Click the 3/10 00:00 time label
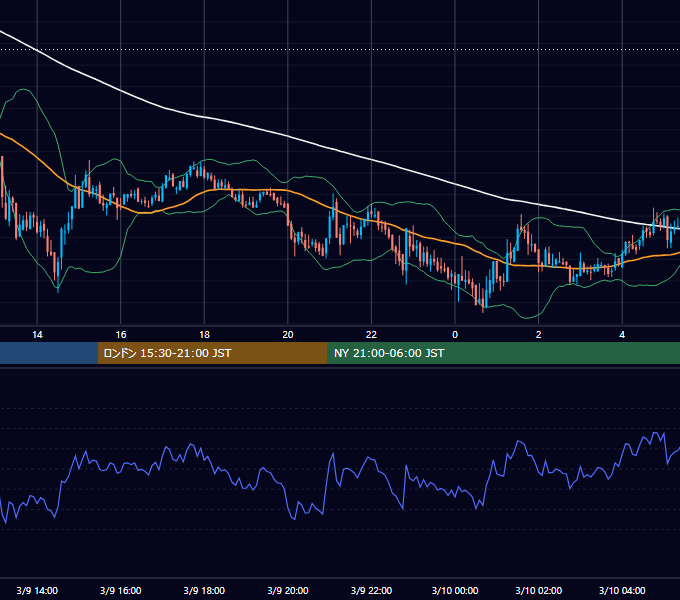This screenshot has height=600, width=680. 455,590
